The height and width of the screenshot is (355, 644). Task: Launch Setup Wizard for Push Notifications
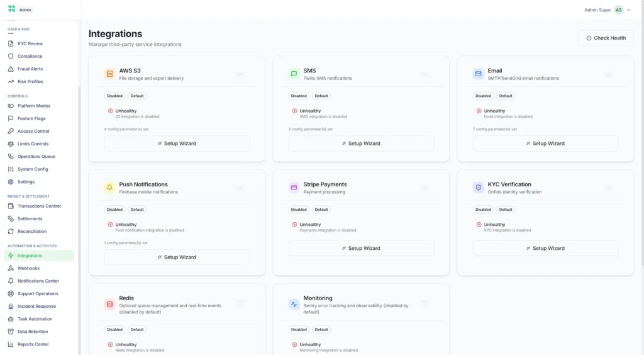tap(177, 257)
